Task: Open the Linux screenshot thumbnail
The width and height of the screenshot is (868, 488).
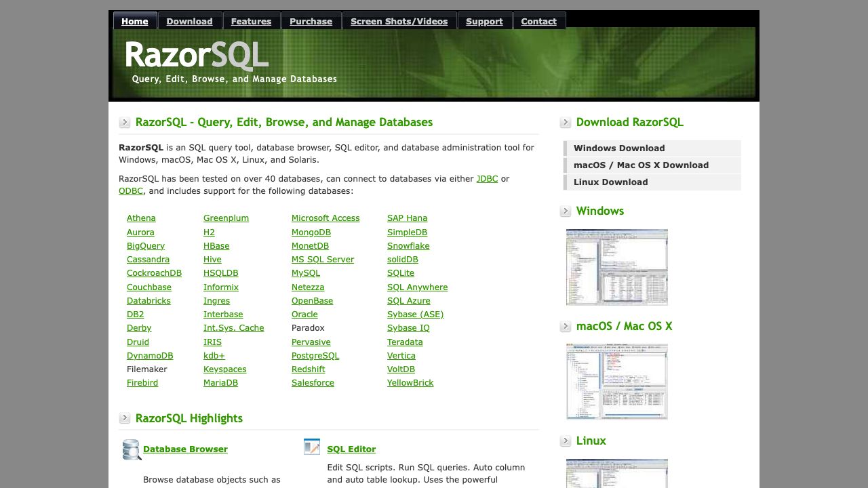Action: [617, 473]
